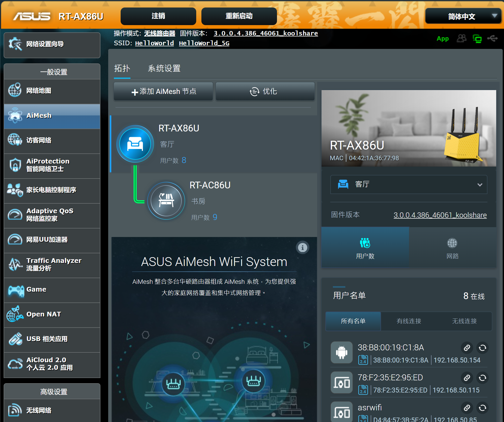Click link icon for 78:F2:35:E2:95:ED
The image size is (504, 422).
click(467, 378)
